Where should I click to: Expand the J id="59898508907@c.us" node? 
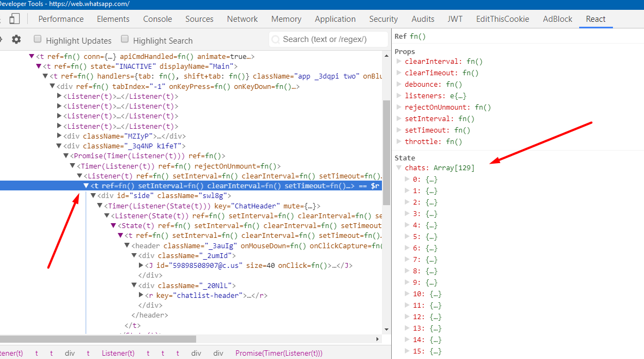pyautogui.click(x=141, y=265)
